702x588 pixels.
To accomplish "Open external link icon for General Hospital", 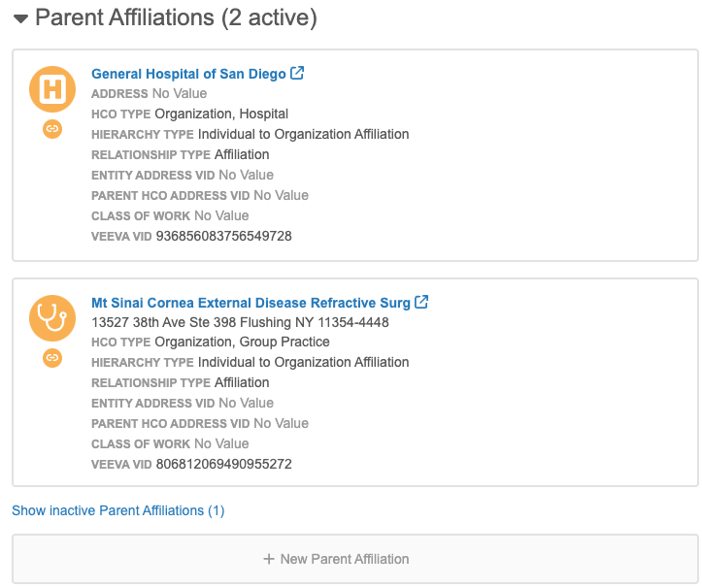I will (298, 73).
